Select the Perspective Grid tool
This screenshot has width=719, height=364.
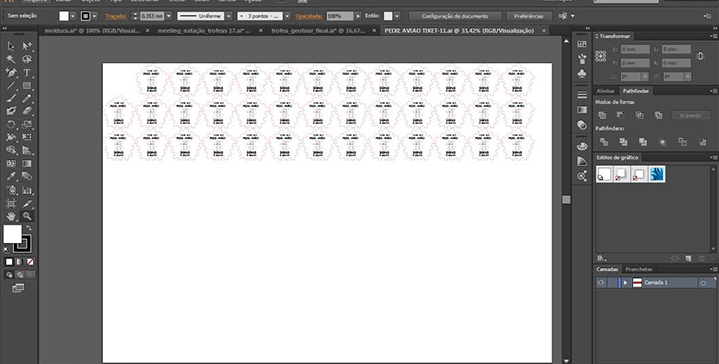[27, 150]
